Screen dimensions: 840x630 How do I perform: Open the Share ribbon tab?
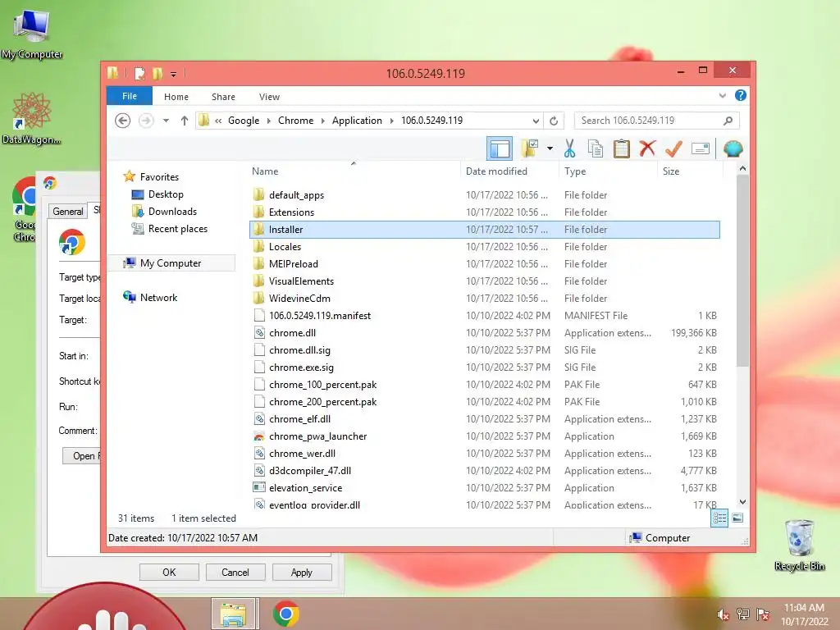tap(223, 97)
